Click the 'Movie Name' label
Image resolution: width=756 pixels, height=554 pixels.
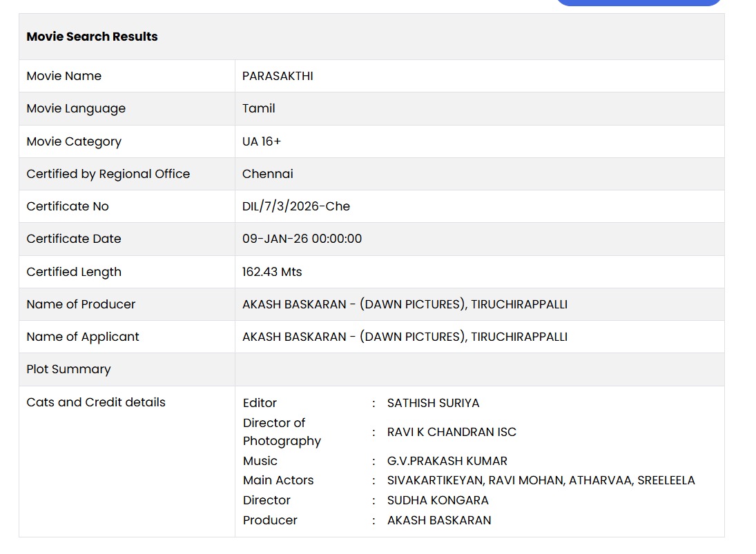(x=64, y=76)
